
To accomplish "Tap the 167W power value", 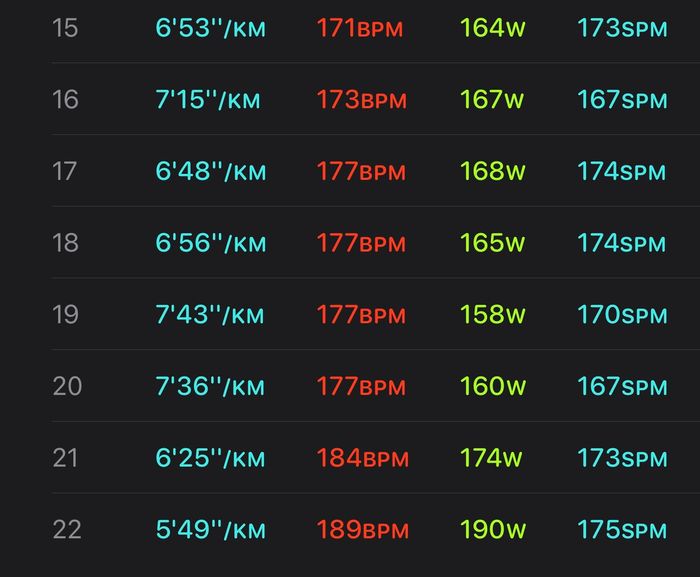I will click(x=492, y=99).
